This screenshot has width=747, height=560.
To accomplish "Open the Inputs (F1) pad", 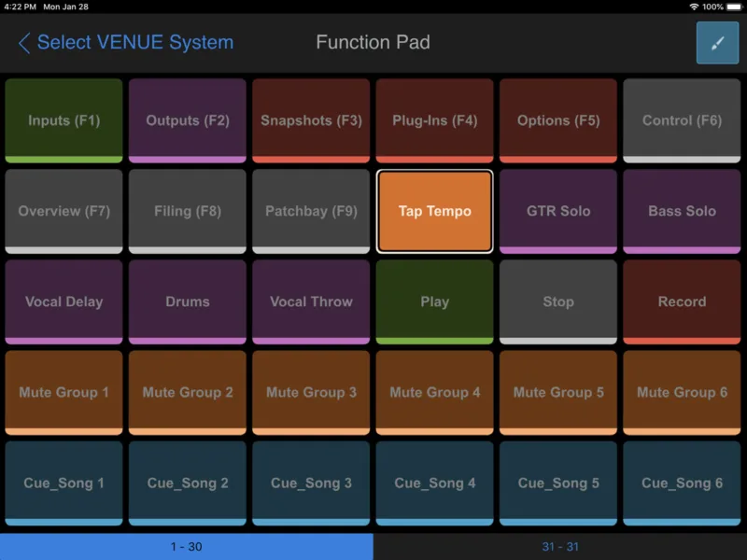I will click(x=63, y=120).
